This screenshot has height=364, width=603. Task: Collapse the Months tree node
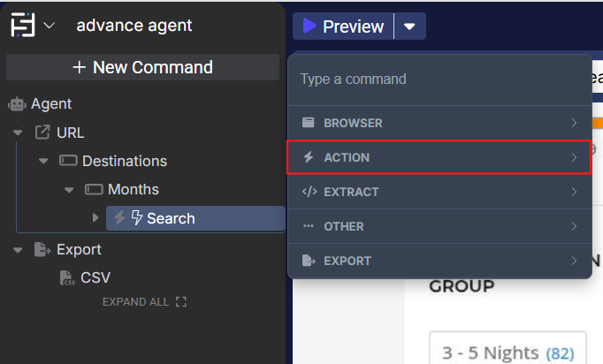pos(69,189)
